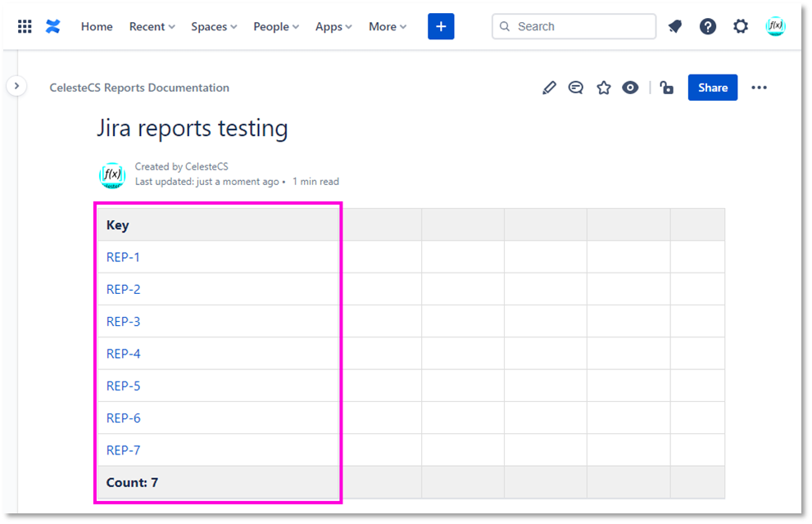The image size is (812, 524).
Task: Click the Last updated just a moment ago link
Action: [x=207, y=182]
